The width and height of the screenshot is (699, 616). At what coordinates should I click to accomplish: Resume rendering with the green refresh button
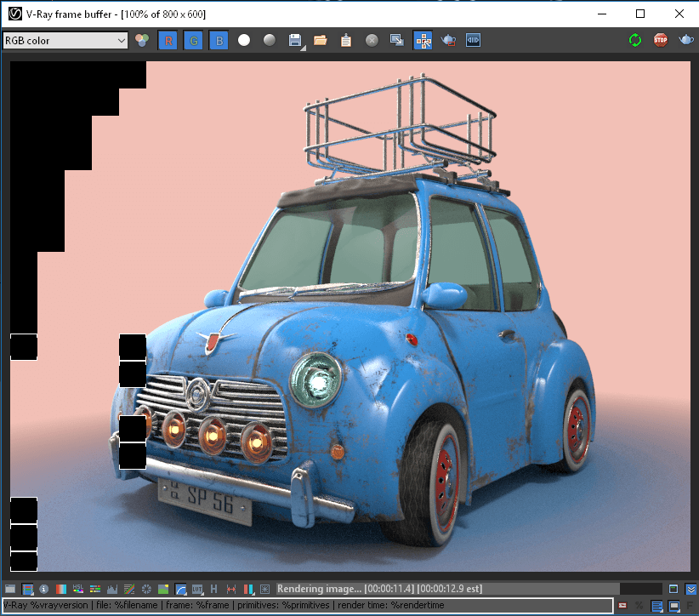coord(635,40)
